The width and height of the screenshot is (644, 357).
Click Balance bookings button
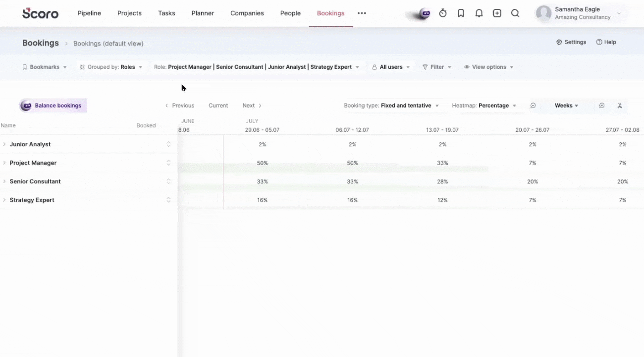[53, 106]
